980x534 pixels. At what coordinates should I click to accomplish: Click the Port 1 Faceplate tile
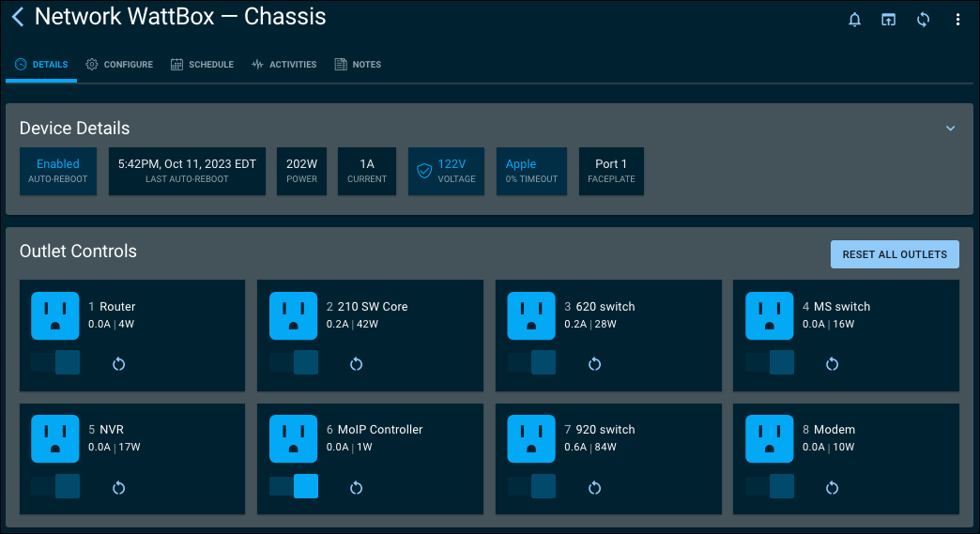coord(611,171)
